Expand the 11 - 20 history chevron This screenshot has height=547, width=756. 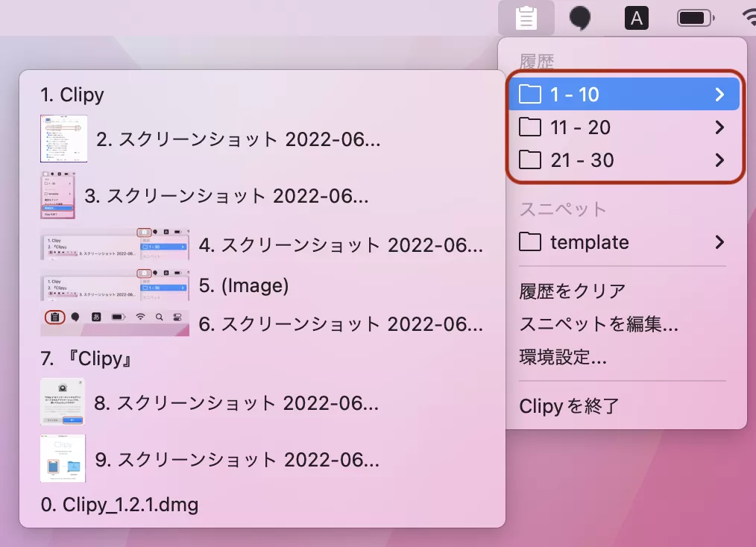(719, 127)
